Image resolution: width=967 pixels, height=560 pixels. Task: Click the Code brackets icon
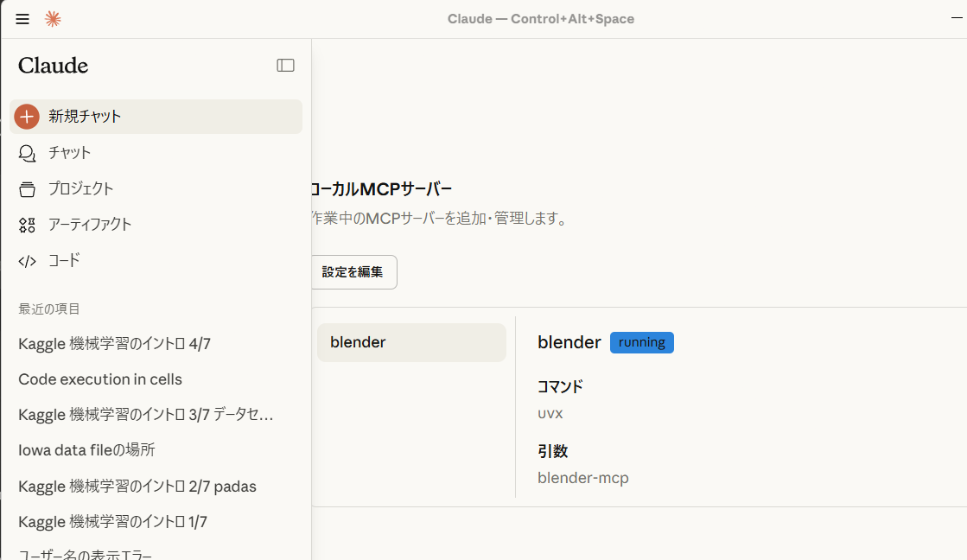27,261
